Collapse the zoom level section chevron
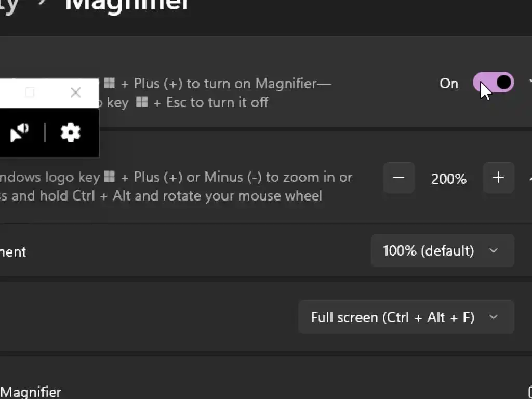The height and width of the screenshot is (399, 532). [529, 178]
